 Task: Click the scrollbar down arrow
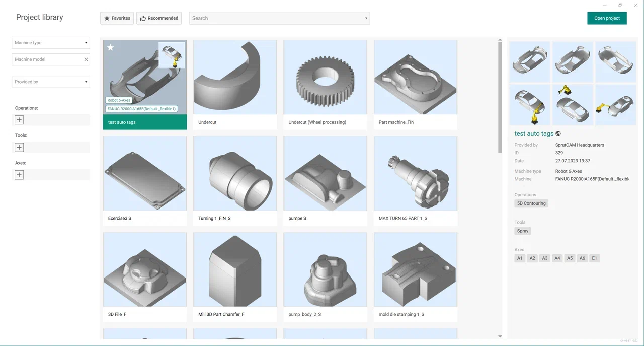tap(500, 336)
